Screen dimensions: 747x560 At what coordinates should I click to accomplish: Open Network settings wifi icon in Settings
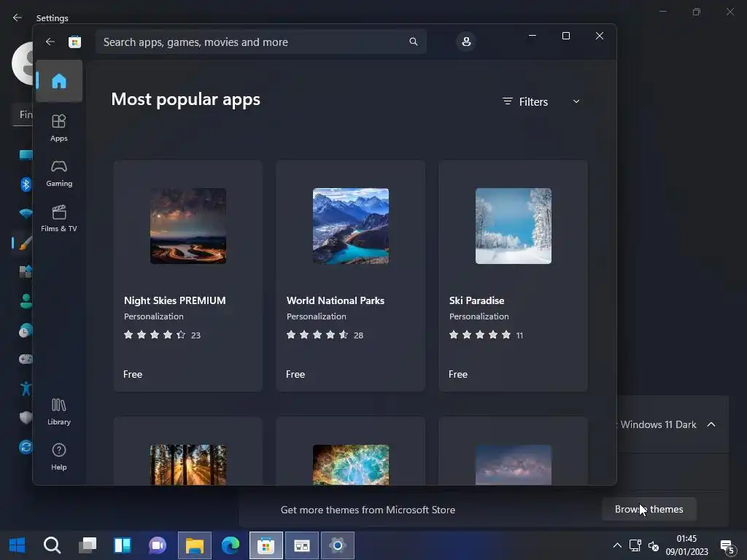26,214
